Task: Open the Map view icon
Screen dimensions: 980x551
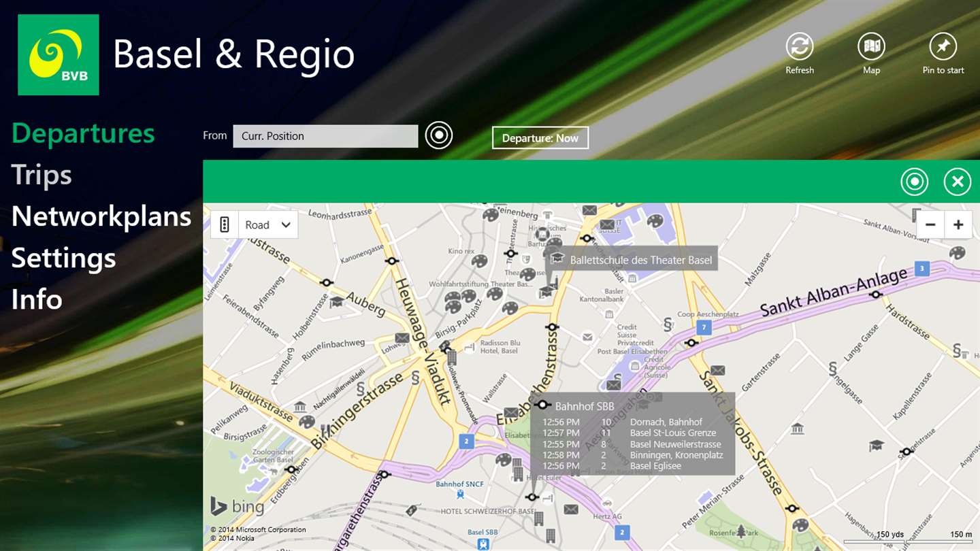Action: click(x=871, y=46)
